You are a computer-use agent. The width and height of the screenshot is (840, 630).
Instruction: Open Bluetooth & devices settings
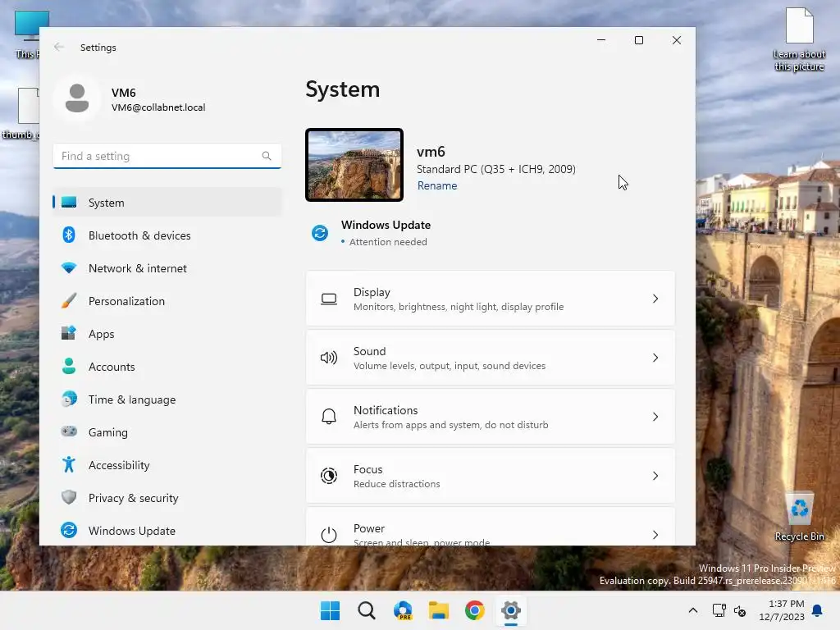point(167,235)
